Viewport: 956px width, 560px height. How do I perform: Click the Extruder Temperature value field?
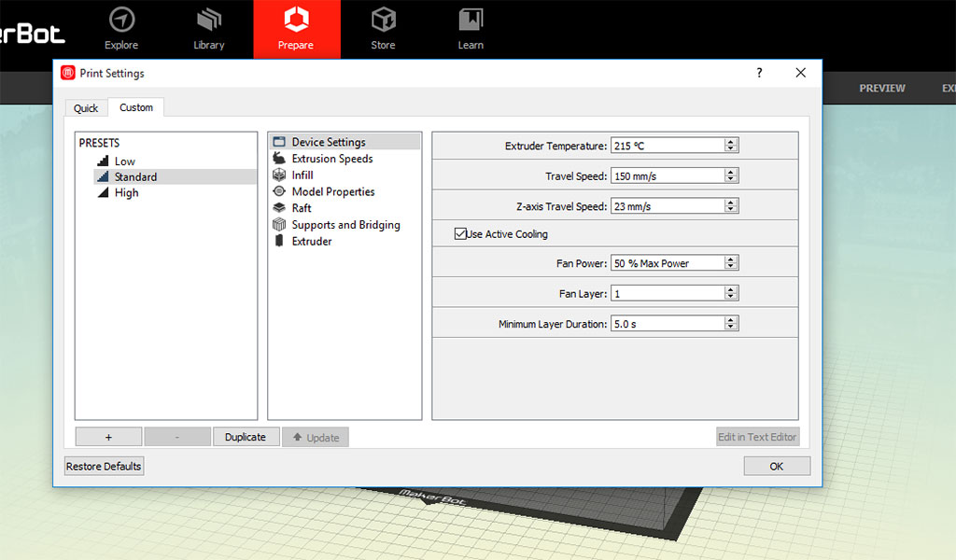[x=668, y=146]
